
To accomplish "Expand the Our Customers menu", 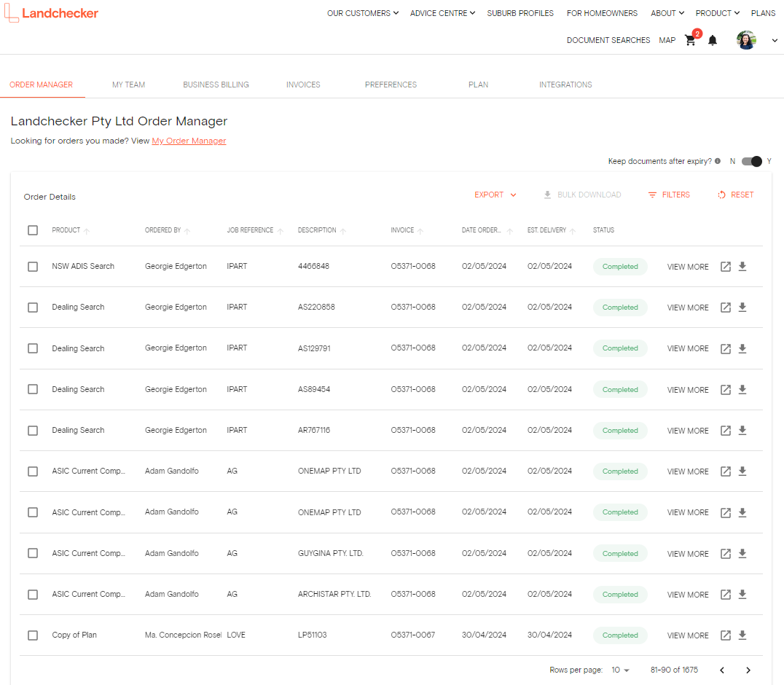I will [363, 13].
